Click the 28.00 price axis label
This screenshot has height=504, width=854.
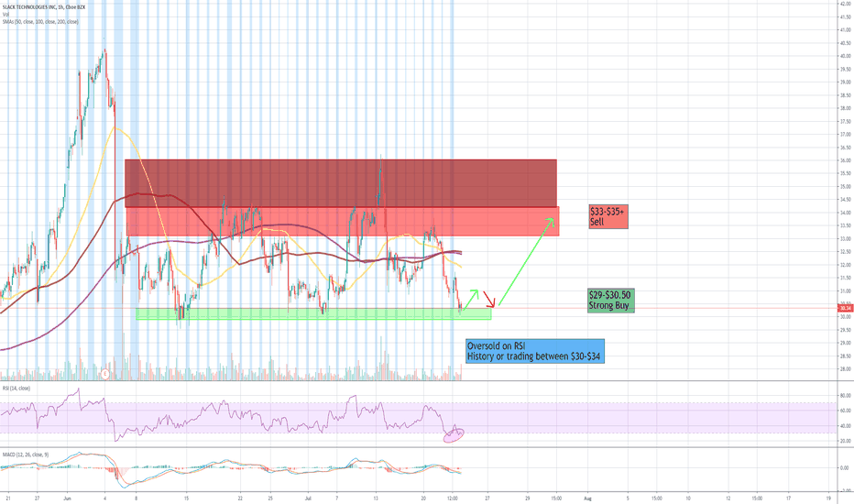845,369
